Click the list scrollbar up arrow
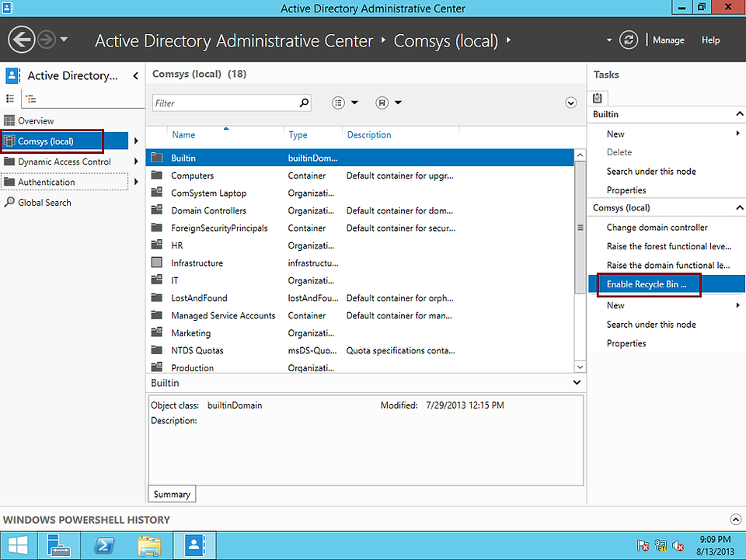The width and height of the screenshot is (746, 560). click(580, 155)
